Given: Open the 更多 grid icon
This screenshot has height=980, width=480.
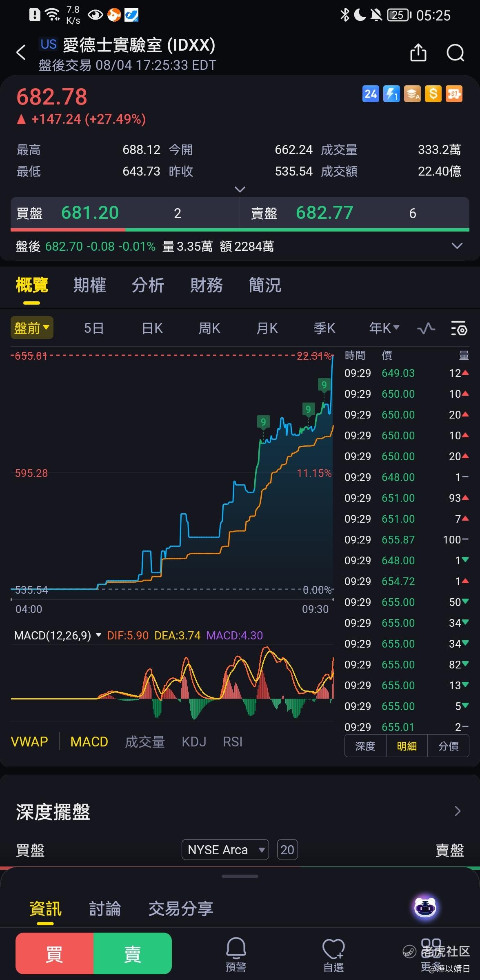Looking at the screenshot, I should [x=431, y=955].
